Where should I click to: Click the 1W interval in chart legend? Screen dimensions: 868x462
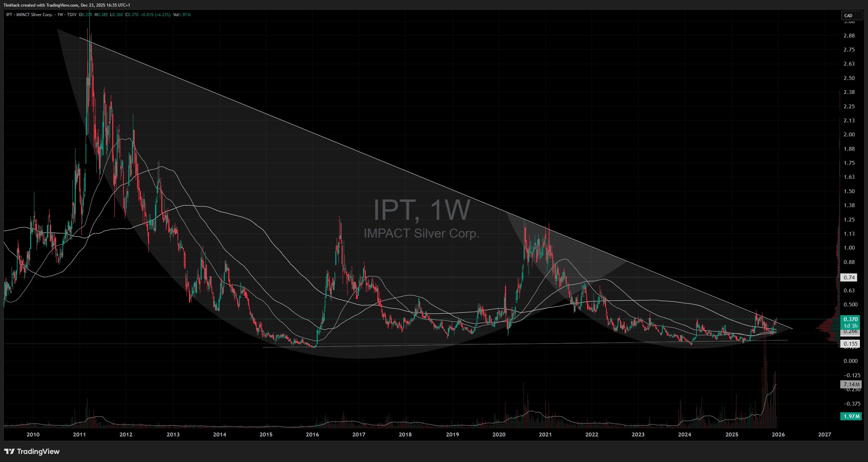(60, 15)
